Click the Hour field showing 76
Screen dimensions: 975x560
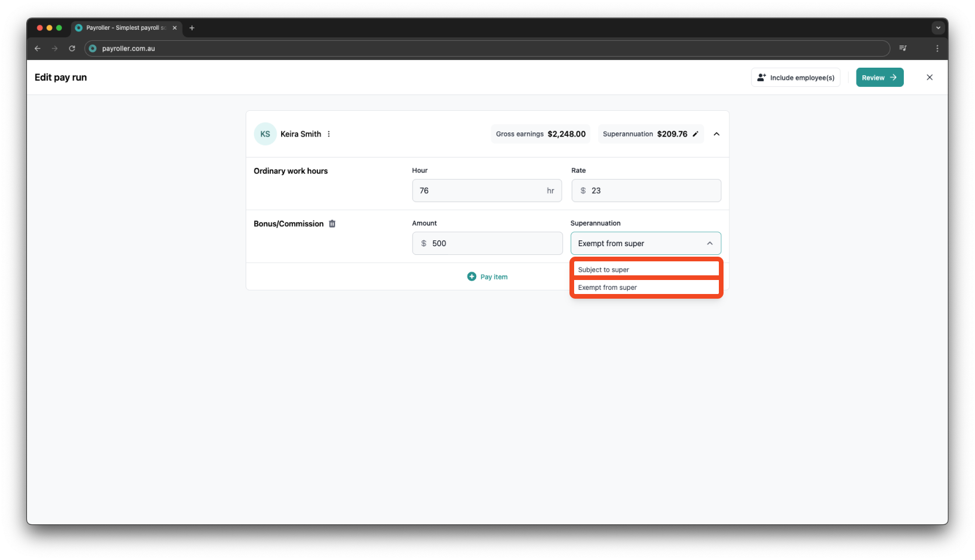tap(487, 190)
